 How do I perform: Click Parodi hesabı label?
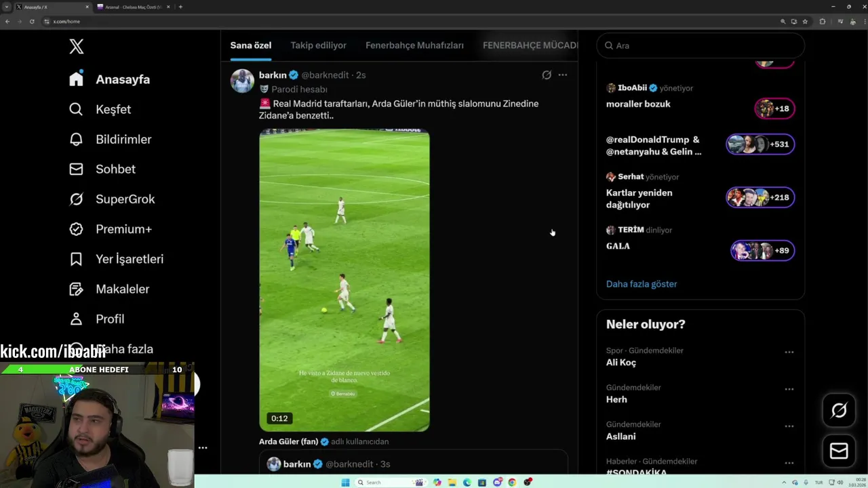pyautogui.click(x=299, y=89)
